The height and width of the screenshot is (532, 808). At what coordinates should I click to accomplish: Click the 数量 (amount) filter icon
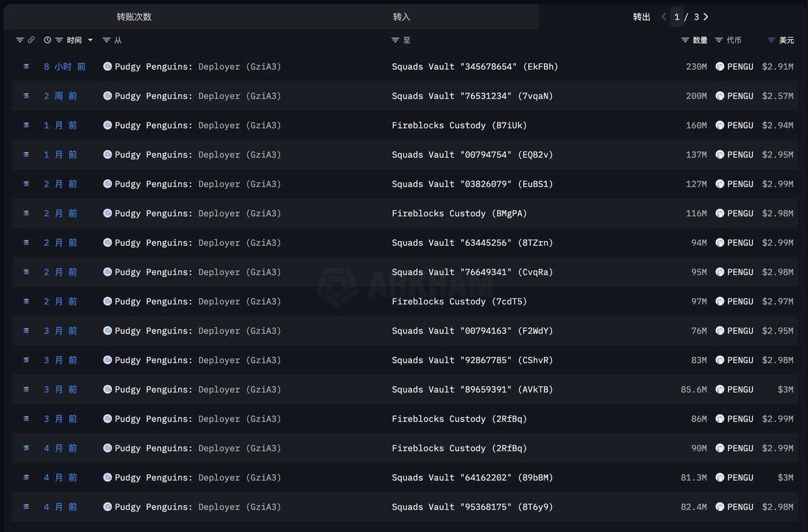pyautogui.click(x=685, y=40)
